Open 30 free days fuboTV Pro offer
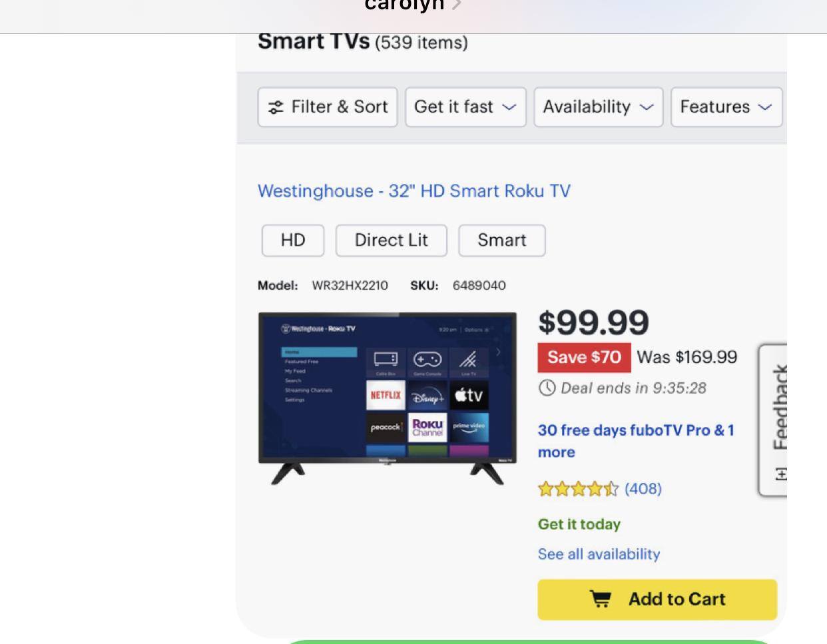 point(636,441)
